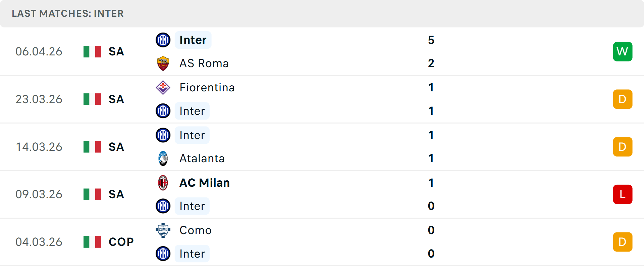Toggle the D badge on the Fiorentina draw
The height and width of the screenshot is (266, 644).
623,99
